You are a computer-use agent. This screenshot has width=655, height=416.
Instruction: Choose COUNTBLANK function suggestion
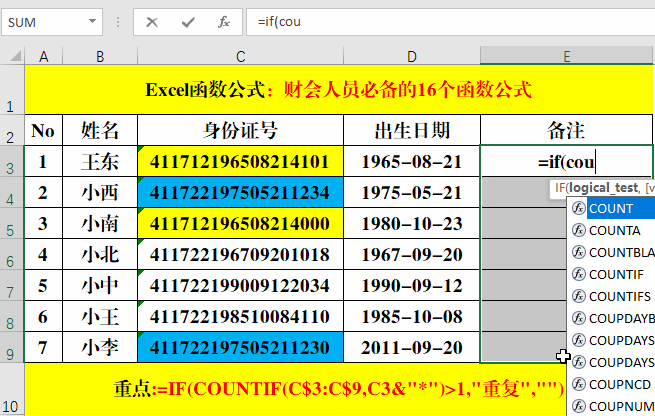(612, 252)
